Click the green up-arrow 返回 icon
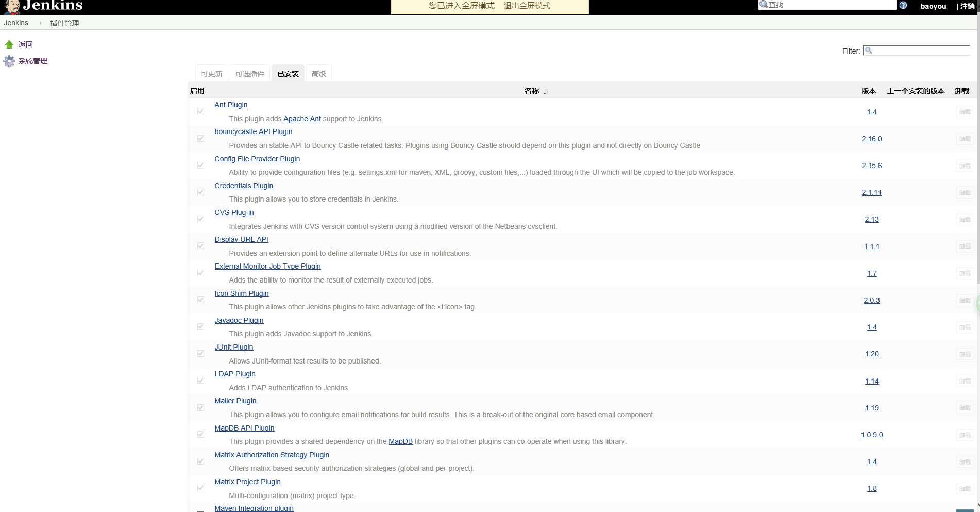 coord(9,45)
